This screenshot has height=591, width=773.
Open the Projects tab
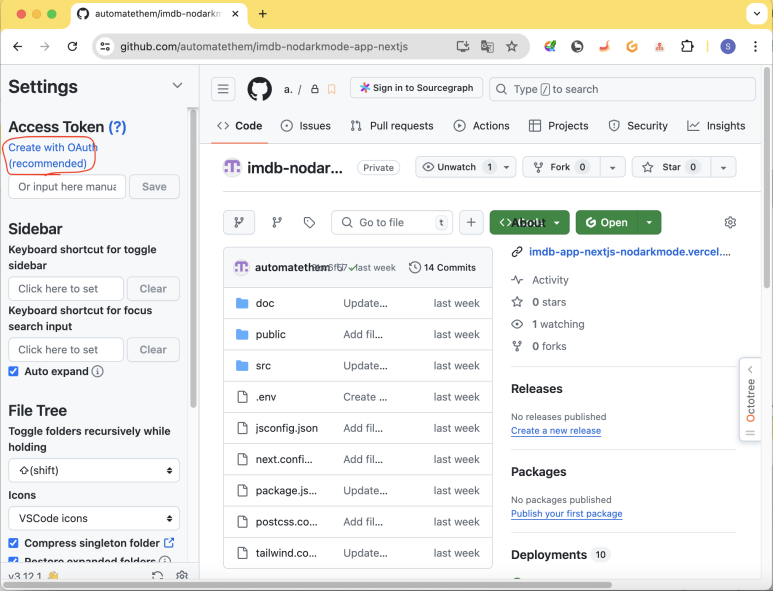coord(559,126)
